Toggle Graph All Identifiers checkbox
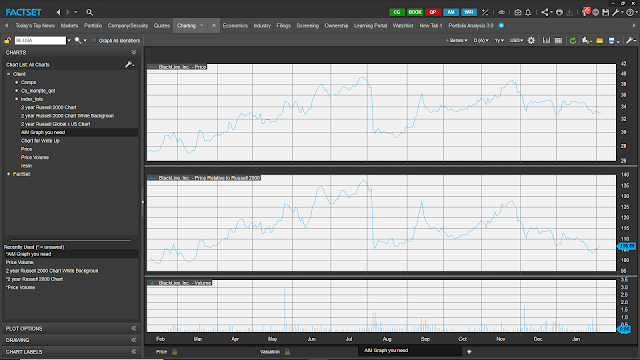 point(94,40)
